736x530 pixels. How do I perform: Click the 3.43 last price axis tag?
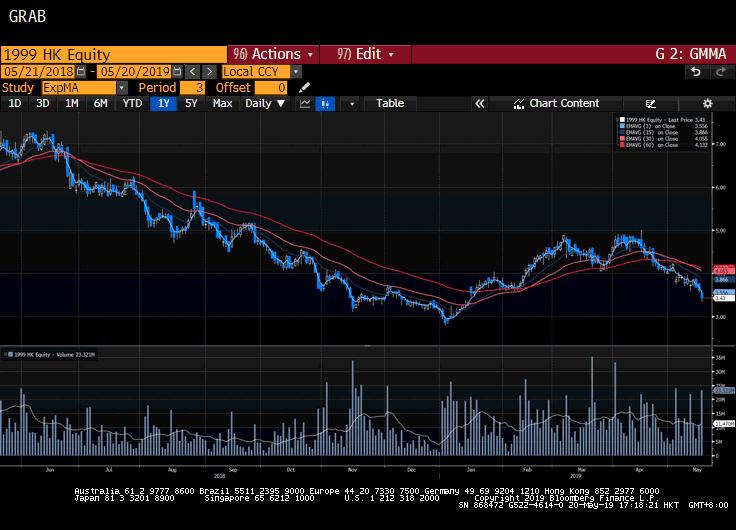point(723,298)
